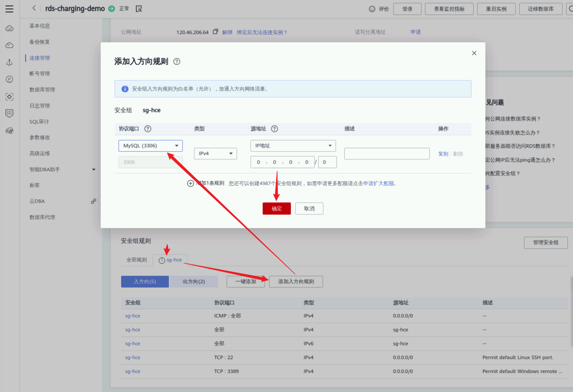Cancel the dialog with 取消 button
The height and width of the screenshot is (392, 573).
(x=309, y=209)
